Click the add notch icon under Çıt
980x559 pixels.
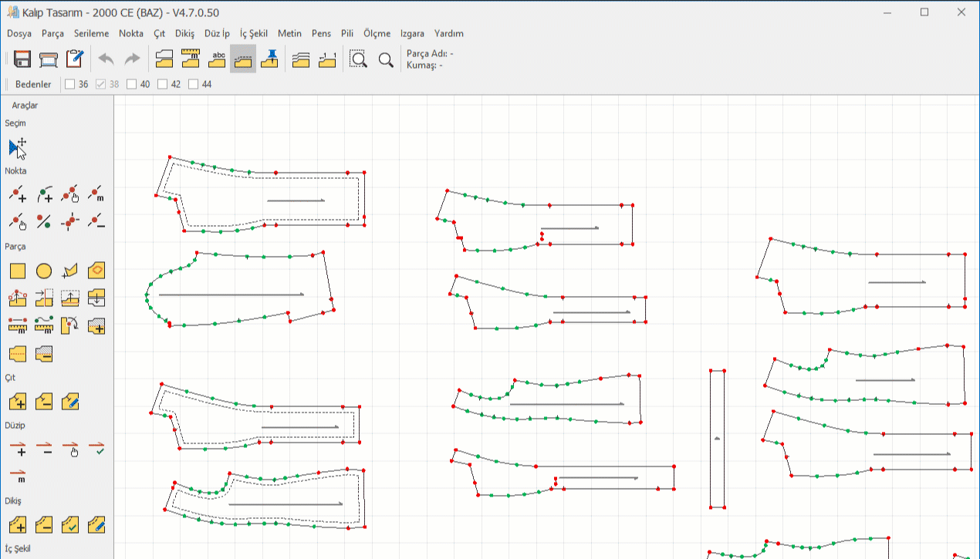tap(18, 401)
